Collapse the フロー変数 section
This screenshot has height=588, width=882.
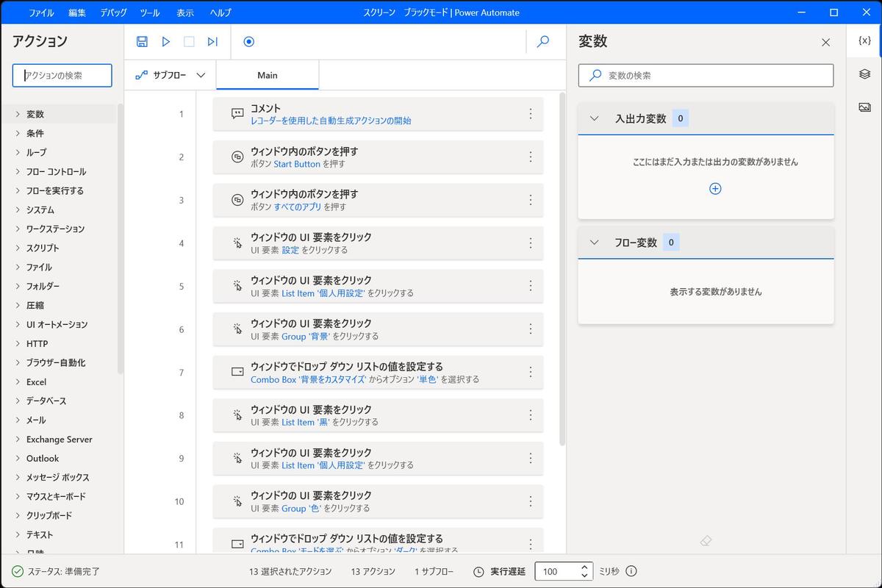[x=595, y=243]
